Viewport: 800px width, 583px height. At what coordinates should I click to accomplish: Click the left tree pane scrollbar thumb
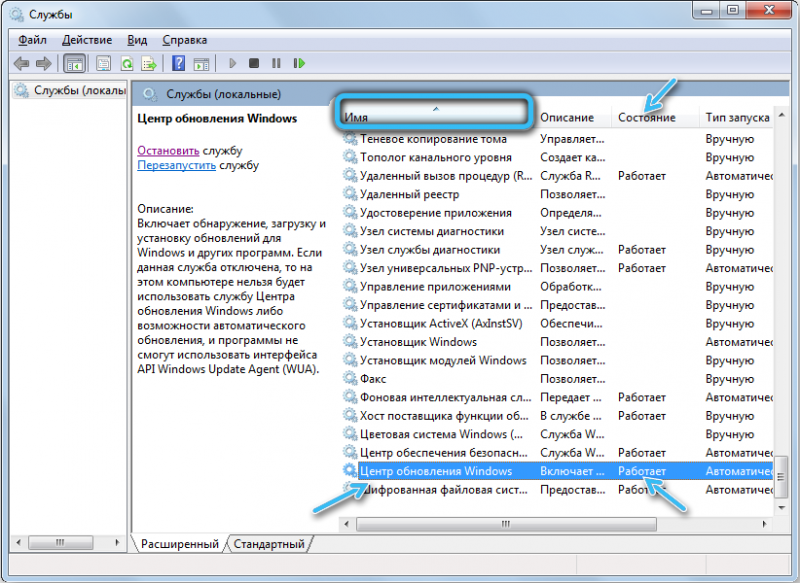(x=60, y=542)
